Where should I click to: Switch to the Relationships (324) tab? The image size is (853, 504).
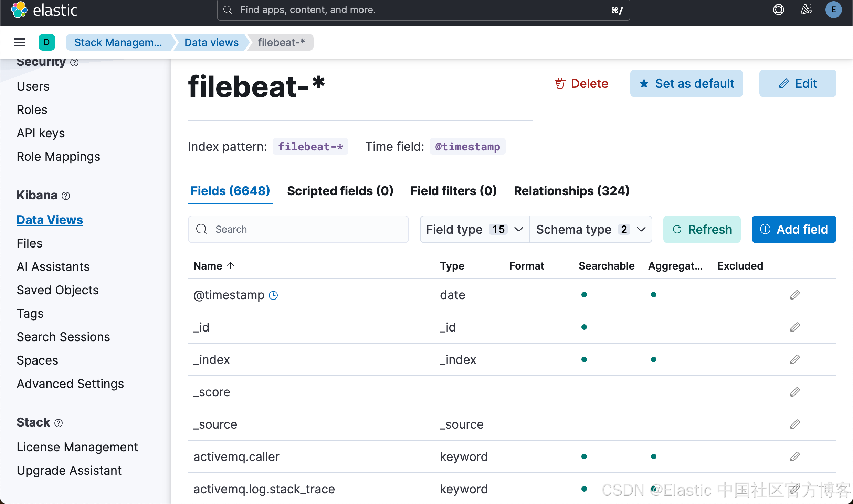click(x=571, y=191)
